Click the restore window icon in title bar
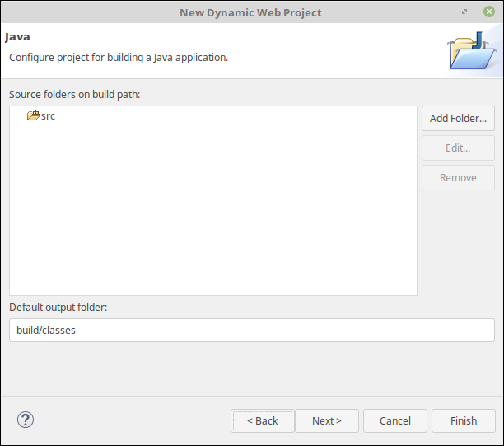The width and height of the screenshot is (504, 446). click(464, 12)
